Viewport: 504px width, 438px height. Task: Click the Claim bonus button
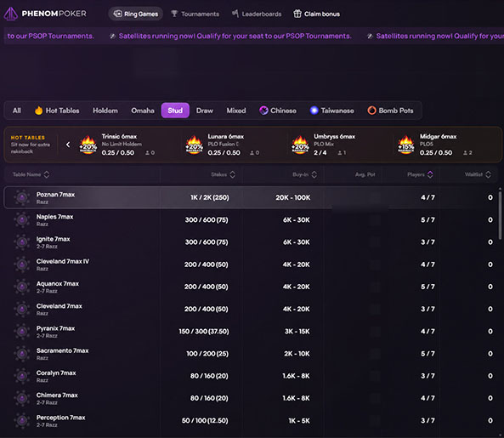[x=316, y=14]
